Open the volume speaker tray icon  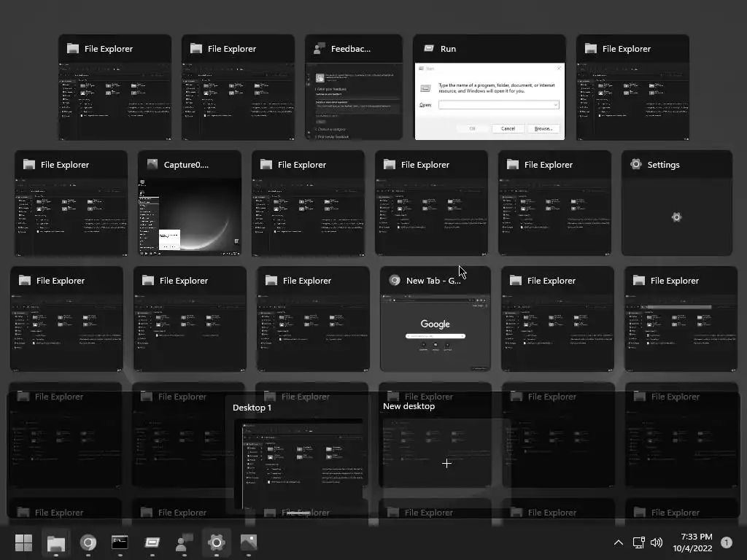click(657, 542)
